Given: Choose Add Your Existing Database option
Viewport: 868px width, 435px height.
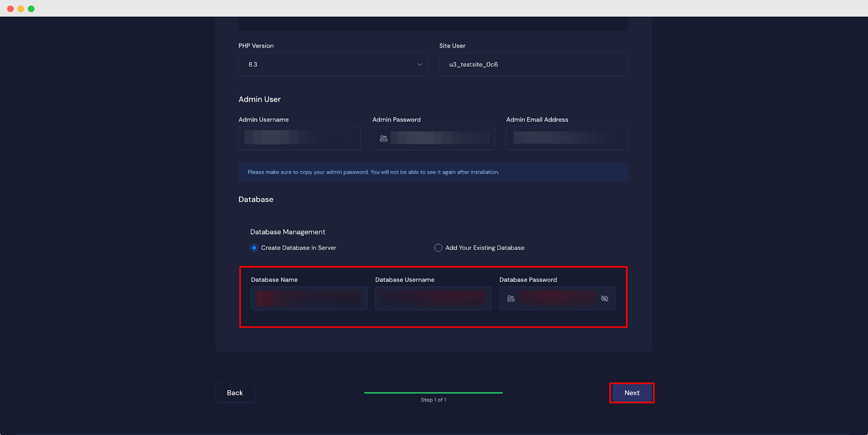Looking at the screenshot, I should pyautogui.click(x=438, y=248).
